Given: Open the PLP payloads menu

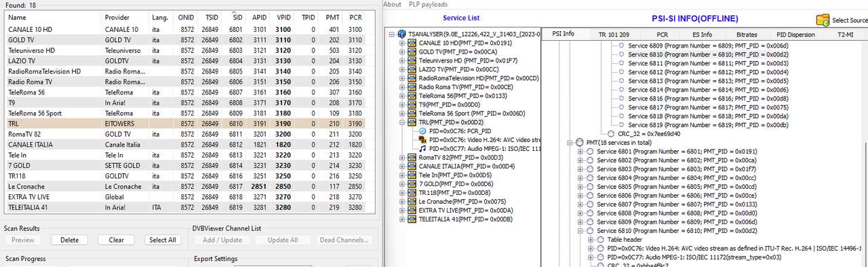Looking at the screenshot, I should [x=428, y=4].
